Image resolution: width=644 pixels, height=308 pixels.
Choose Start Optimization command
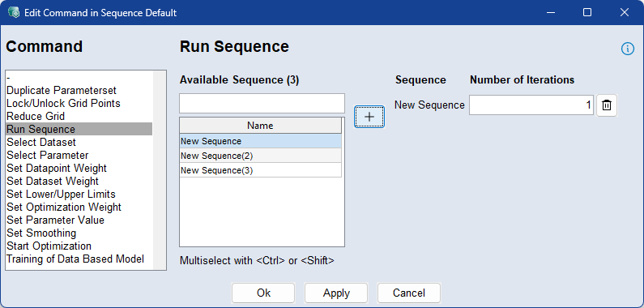pyautogui.click(x=49, y=246)
